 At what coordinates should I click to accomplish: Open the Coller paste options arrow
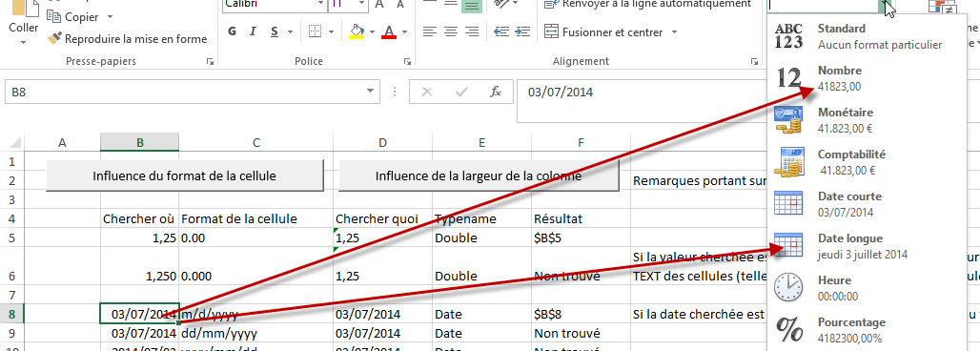(x=24, y=43)
